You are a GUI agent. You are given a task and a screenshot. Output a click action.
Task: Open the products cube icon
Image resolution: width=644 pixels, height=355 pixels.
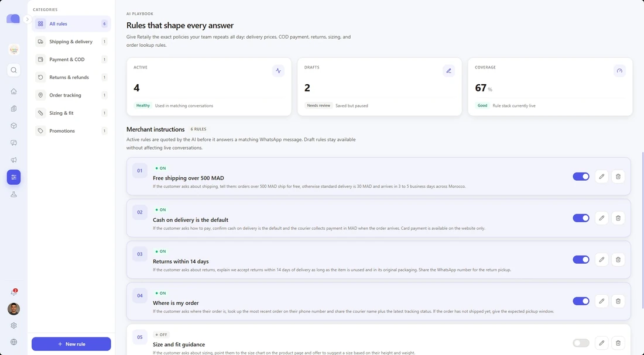[13, 126]
